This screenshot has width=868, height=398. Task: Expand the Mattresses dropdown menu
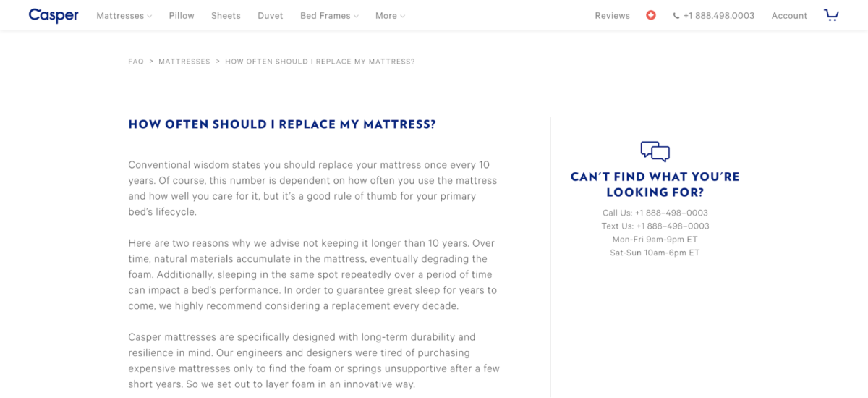pos(124,16)
